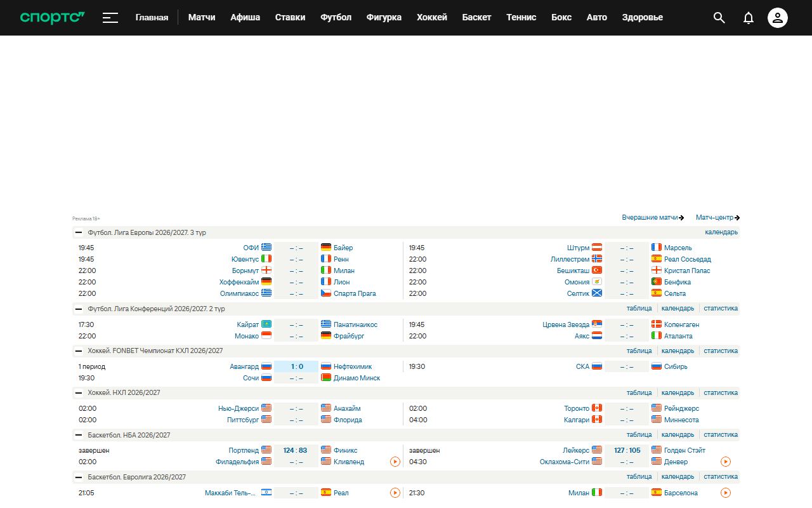The width and height of the screenshot is (812, 508).
Task: Collapse the Лига Европы 2026/2027 section
Action: [79, 232]
